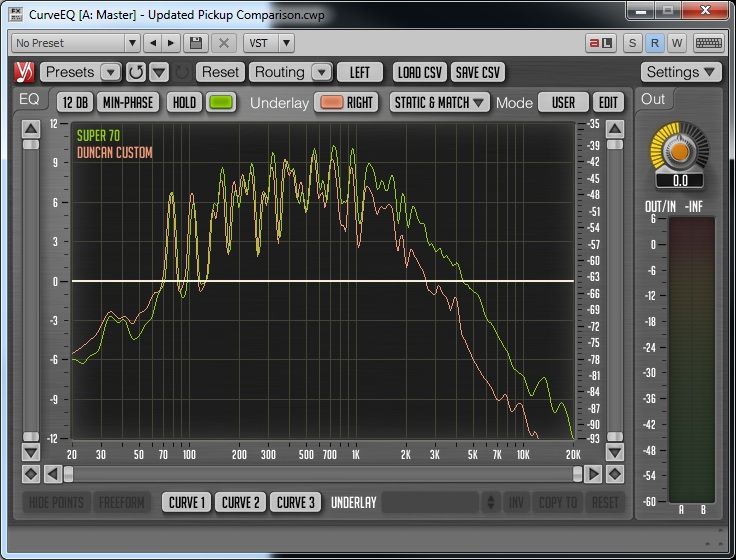This screenshot has height=560, width=736.
Task: Change the 12 DB range selector
Action: click(75, 102)
